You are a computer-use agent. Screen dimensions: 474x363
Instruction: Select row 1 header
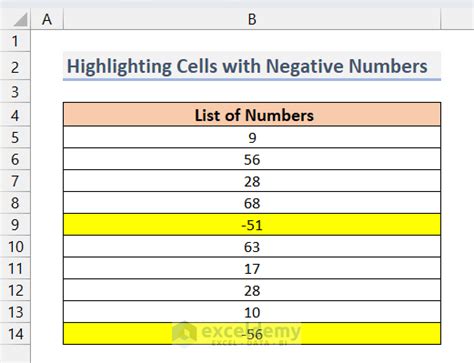tap(15, 41)
